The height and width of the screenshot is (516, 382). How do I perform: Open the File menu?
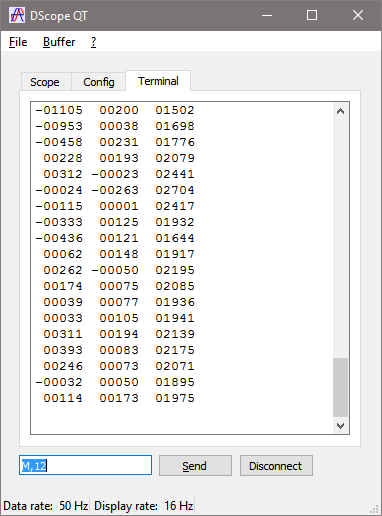click(18, 42)
